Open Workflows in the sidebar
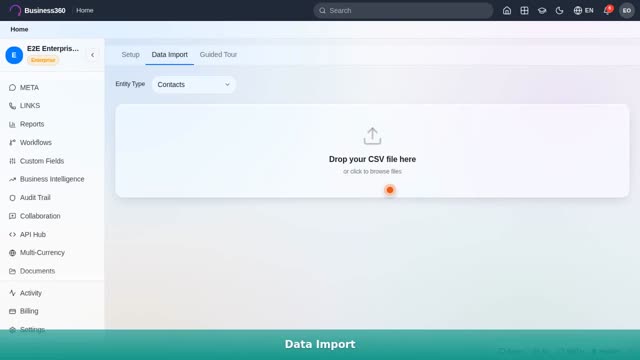Screen dimensions: 640x360 pyautogui.click(x=52, y=142)
